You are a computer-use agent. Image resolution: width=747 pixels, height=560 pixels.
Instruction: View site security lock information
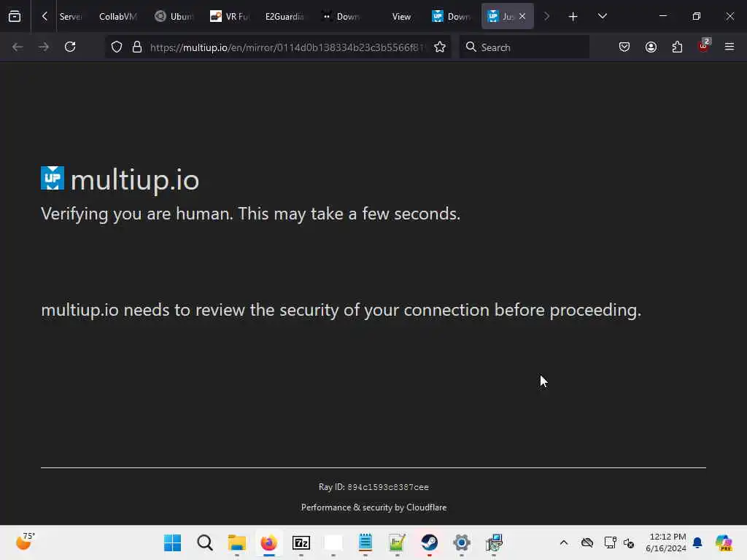[x=137, y=47]
